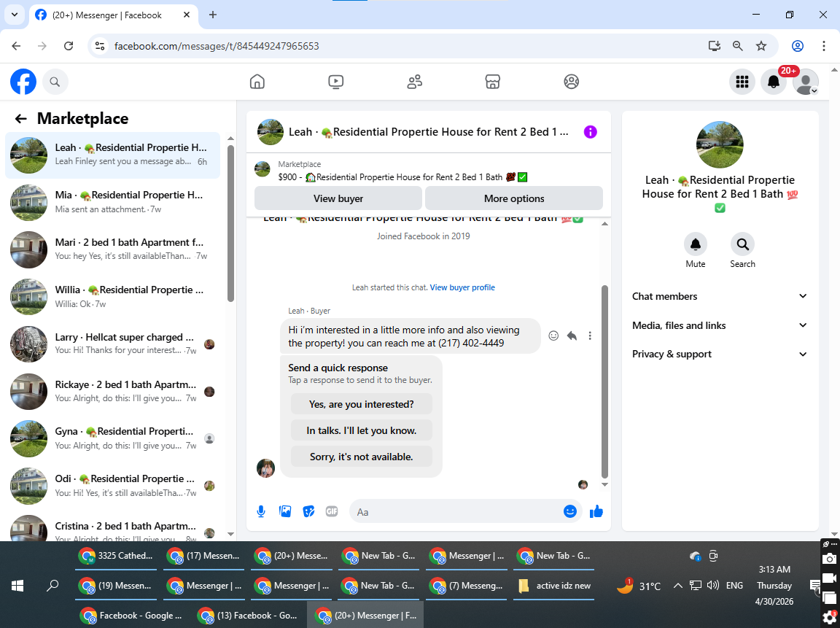
Task: Open the Mari 2 bed 1 bath conversation
Action: [112, 249]
